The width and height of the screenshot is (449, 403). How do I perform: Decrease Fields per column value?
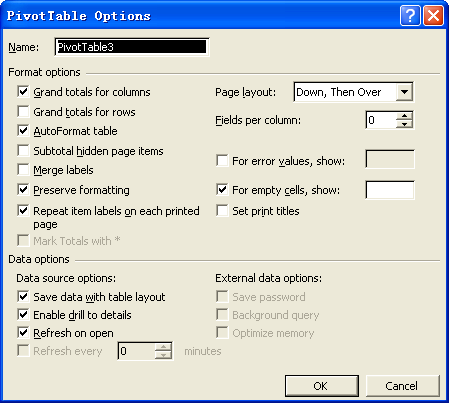point(404,124)
